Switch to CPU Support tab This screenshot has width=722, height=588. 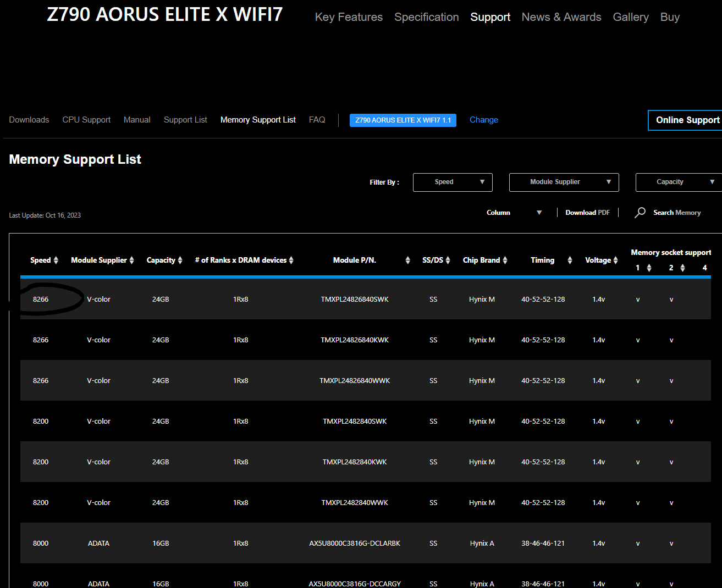tap(86, 120)
